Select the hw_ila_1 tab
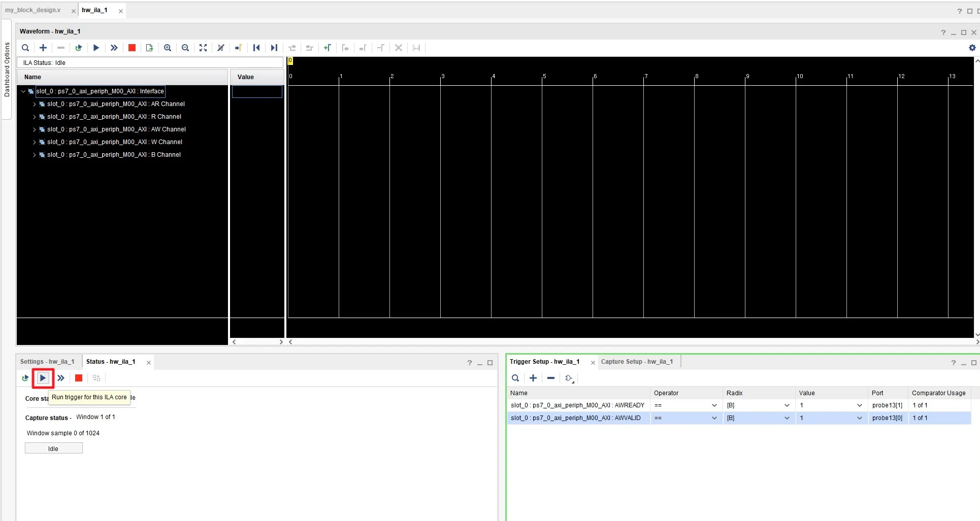This screenshot has width=980, height=521. [x=95, y=10]
